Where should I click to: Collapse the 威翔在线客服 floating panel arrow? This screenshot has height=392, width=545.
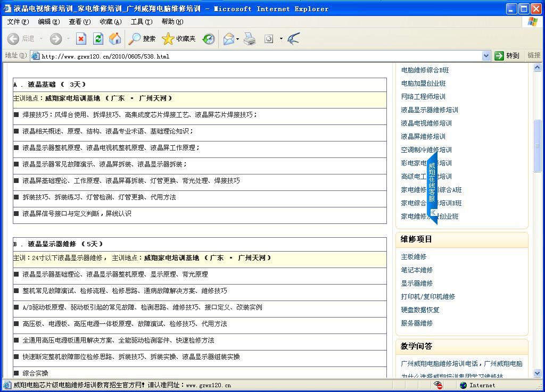[x=433, y=213]
